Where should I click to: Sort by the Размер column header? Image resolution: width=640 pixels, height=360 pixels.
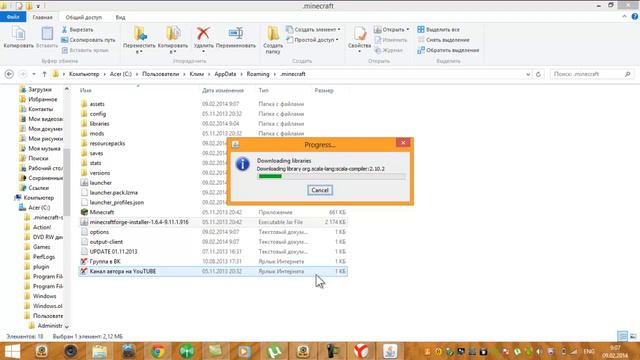[324, 91]
